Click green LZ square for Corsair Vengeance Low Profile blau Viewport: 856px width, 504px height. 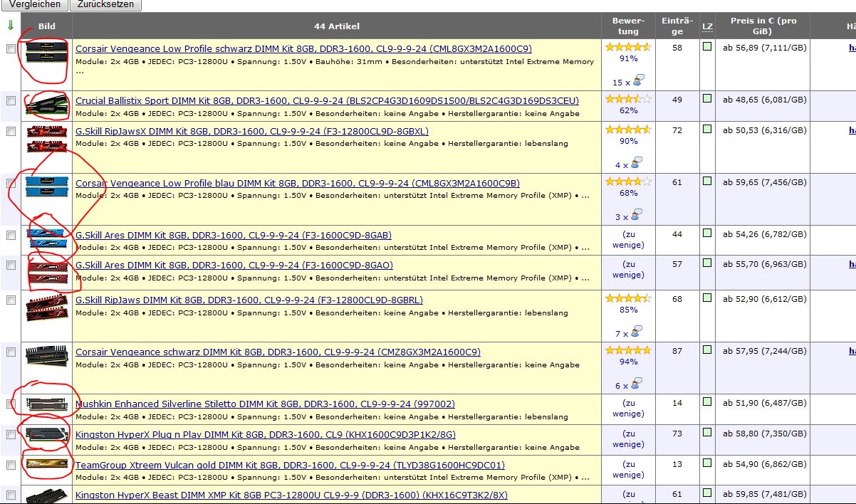point(707,182)
